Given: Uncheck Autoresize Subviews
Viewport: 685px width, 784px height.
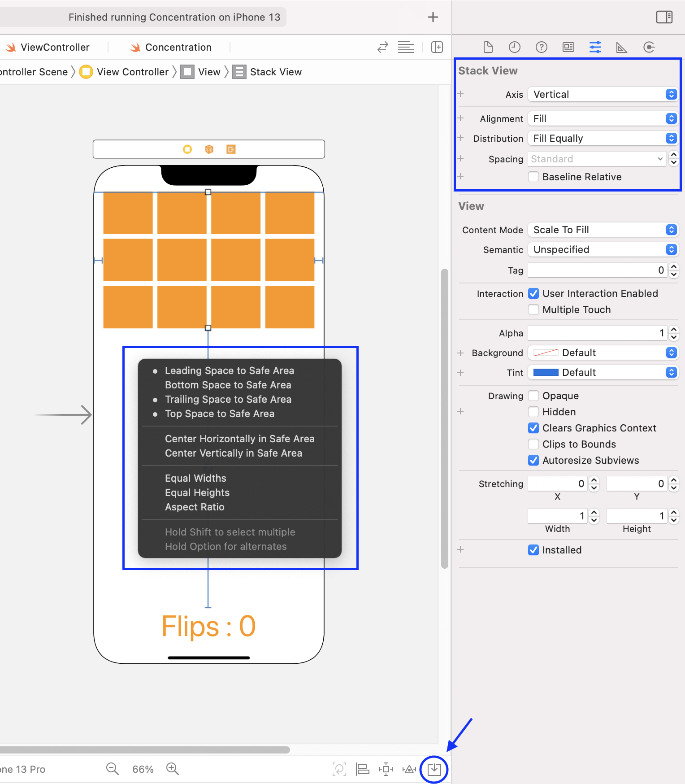Looking at the screenshot, I should click(x=533, y=460).
